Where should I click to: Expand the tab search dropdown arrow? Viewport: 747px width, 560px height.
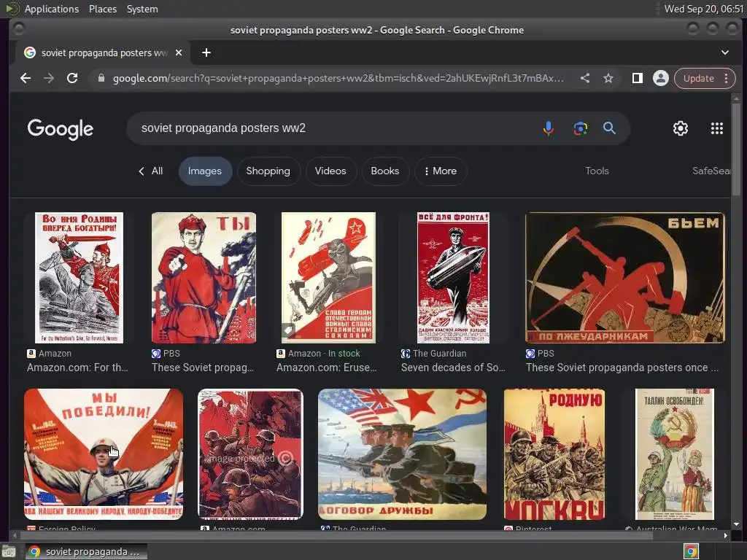pos(724,52)
